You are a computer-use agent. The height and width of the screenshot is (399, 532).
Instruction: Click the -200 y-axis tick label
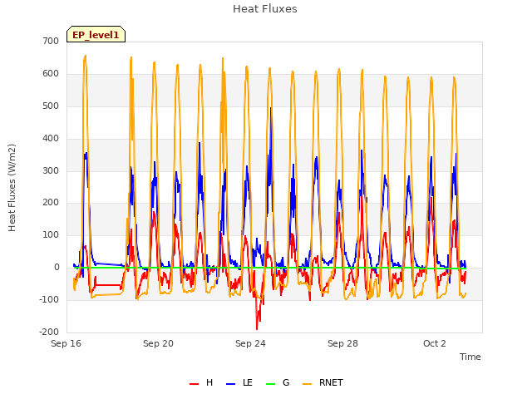click(49, 332)
